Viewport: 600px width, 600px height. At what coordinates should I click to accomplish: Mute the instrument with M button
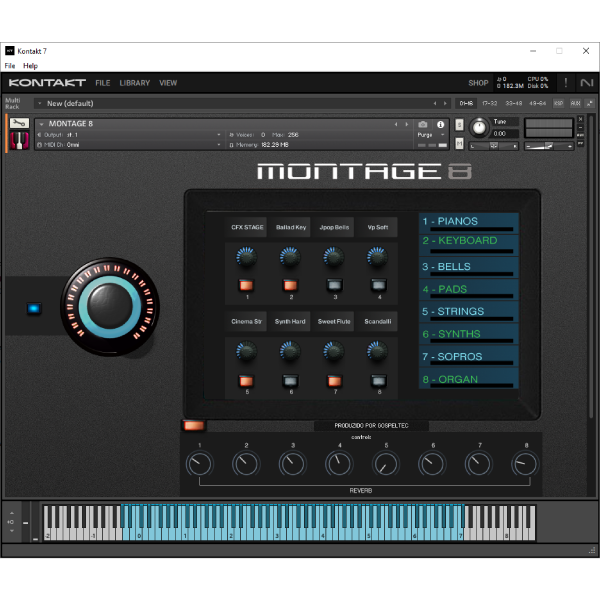pos(460,143)
